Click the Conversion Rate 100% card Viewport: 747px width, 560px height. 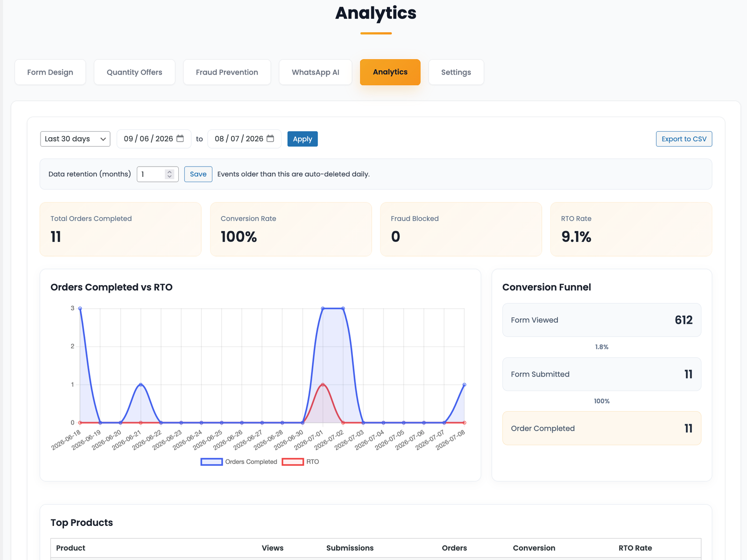click(x=291, y=229)
